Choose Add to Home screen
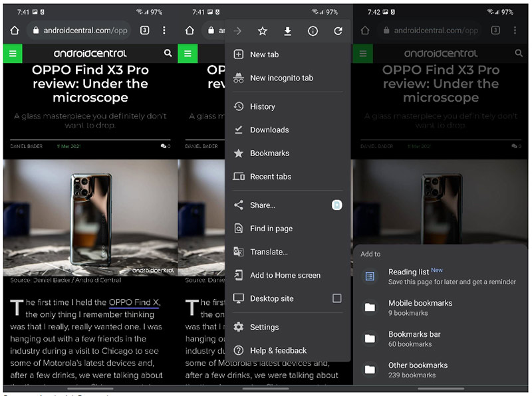This screenshot has height=396, width=532. coord(288,275)
